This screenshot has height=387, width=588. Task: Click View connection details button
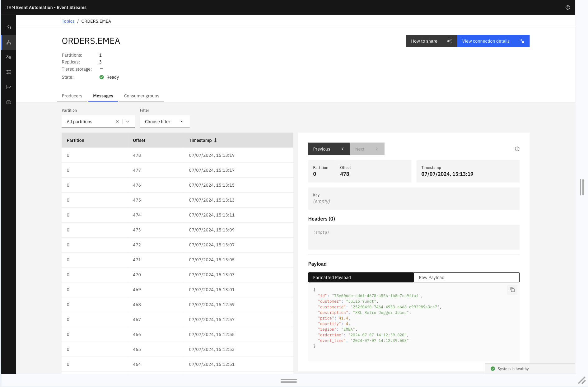click(493, 41)
